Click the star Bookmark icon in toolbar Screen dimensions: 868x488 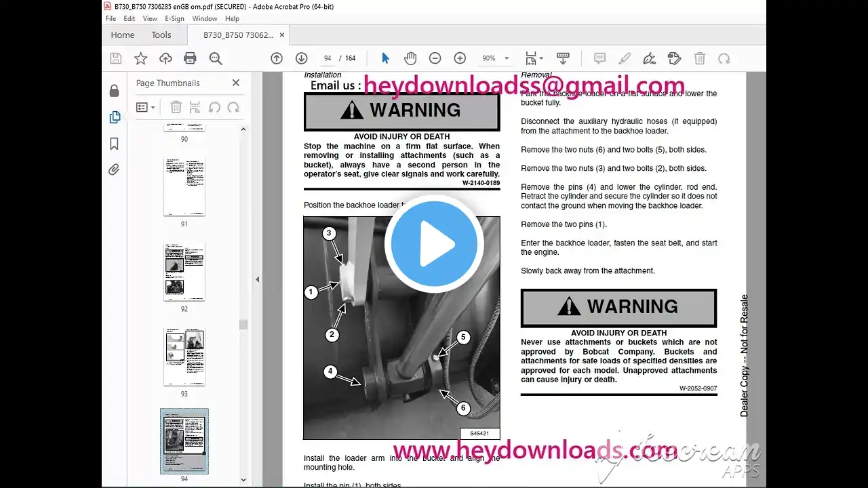[140, 58]
